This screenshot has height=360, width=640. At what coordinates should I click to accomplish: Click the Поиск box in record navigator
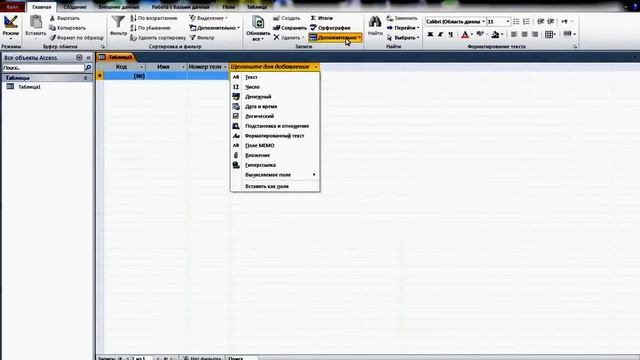coord(242,358)
